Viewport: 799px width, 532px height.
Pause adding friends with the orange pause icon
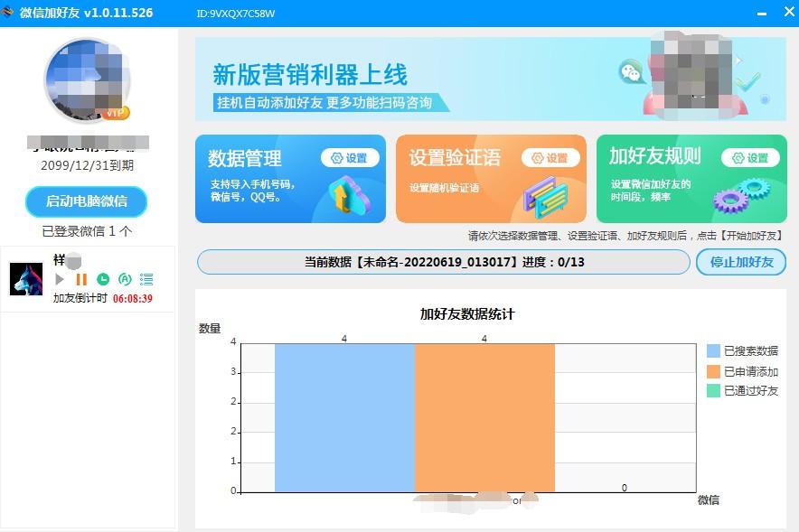point(81,279)
